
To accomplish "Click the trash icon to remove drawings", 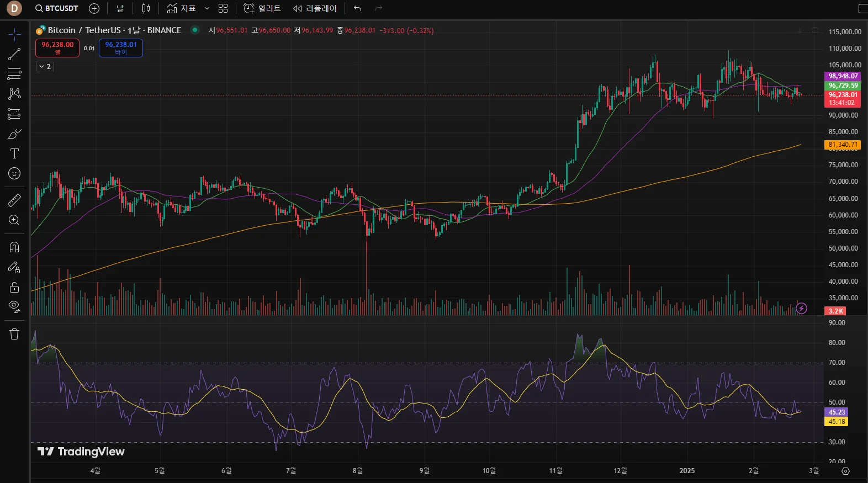I will click(14, 334).
